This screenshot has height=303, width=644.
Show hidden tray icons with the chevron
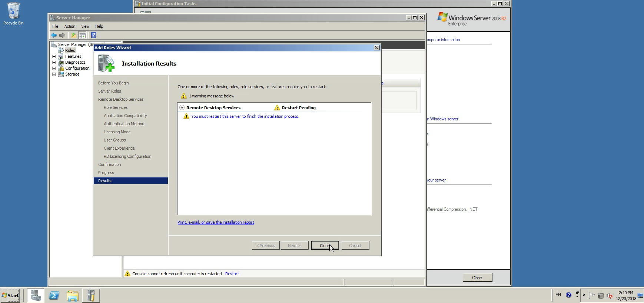(584, 295)
